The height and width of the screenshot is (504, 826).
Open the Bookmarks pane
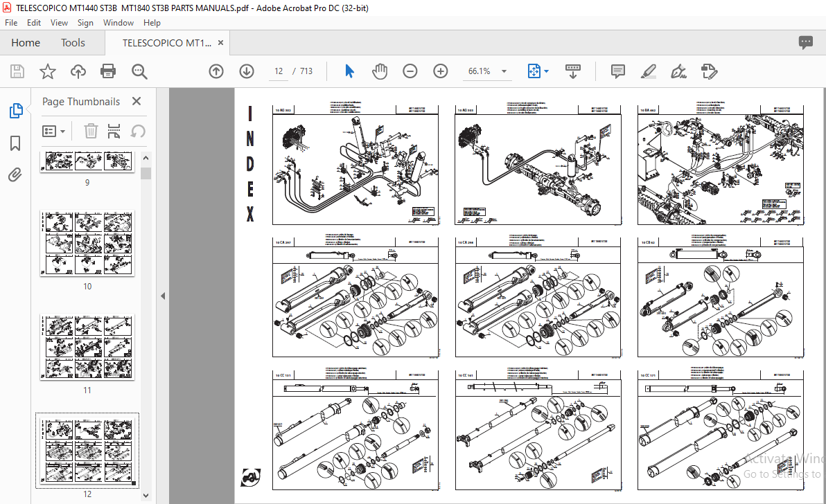click(15, 143)
